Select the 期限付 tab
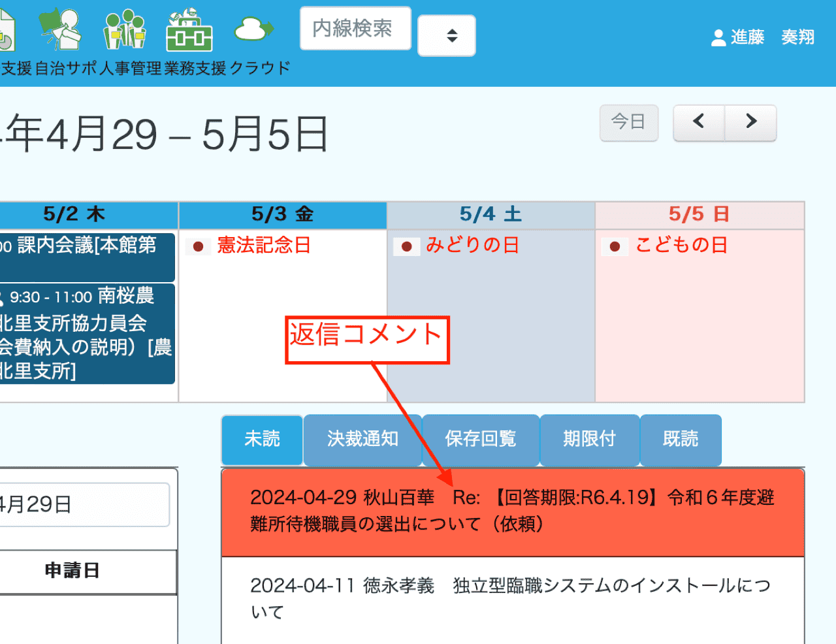Screen dimensions: 836x644 589,440
